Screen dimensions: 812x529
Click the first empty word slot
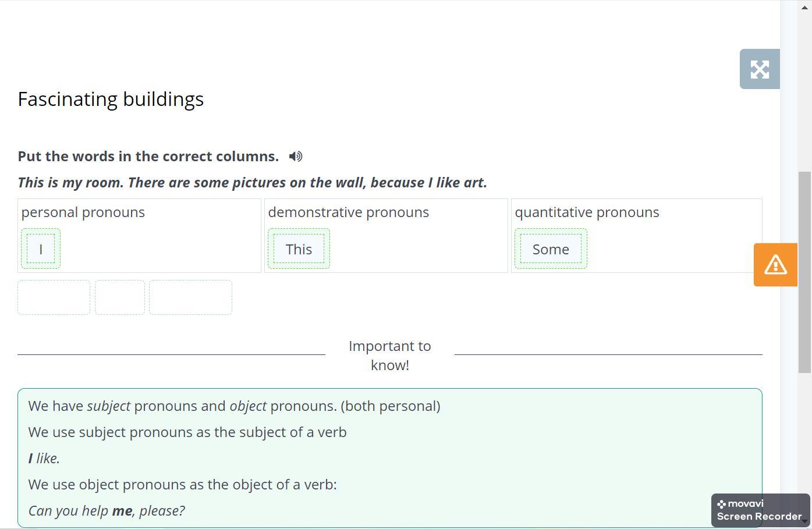coord(54,297)
